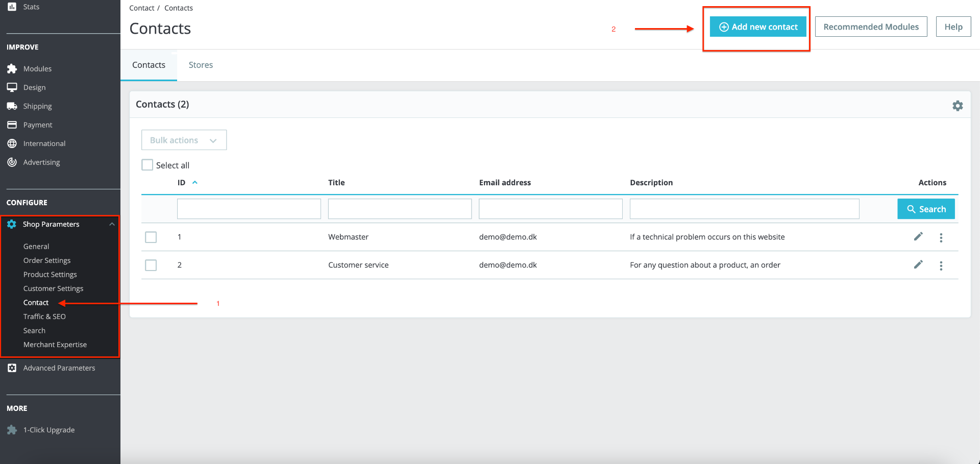The height and width of the screenshot is (464, 980).
Task: Click the Advertising icon
Action: tap(12, 162)
